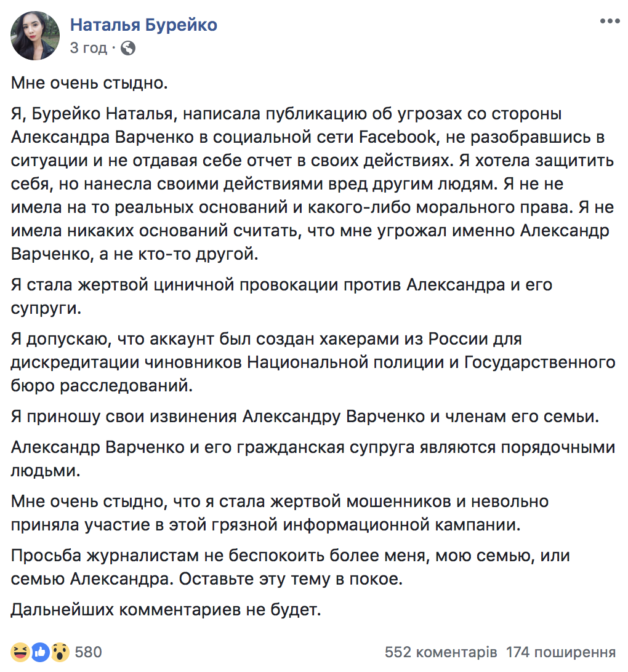Viewport: 628px width, 672px height.
Task: Click paragraph about хакерами из России
Action: [x=313, y=362]
